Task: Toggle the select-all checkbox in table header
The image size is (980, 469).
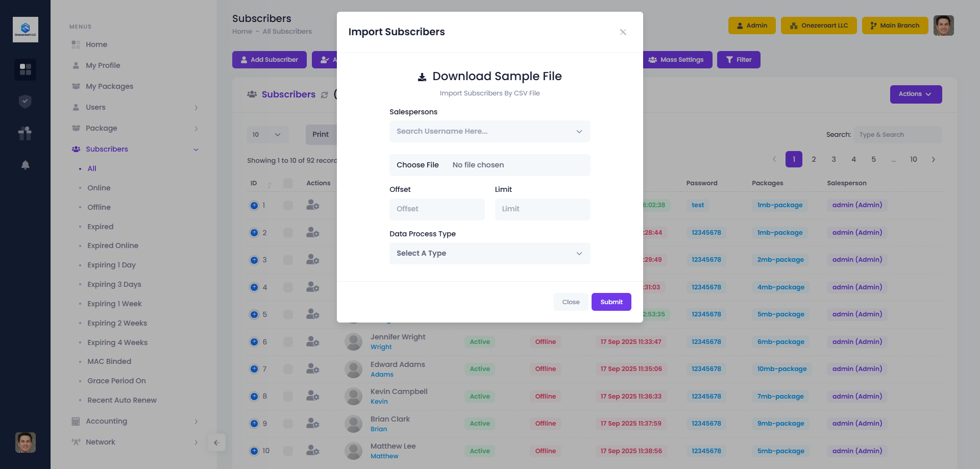Action: click(288, 183)
